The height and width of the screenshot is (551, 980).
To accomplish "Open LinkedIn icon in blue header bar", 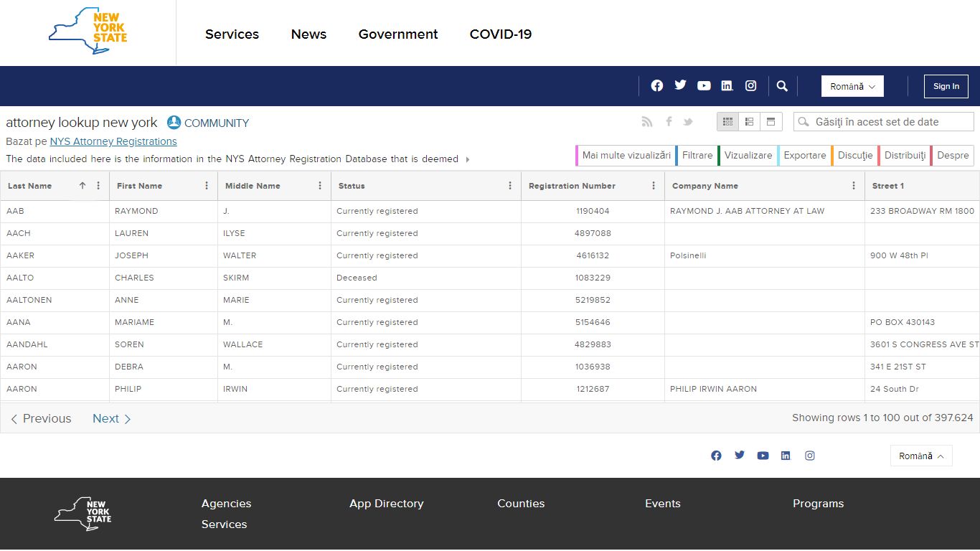I will click(x=727, y=85).
